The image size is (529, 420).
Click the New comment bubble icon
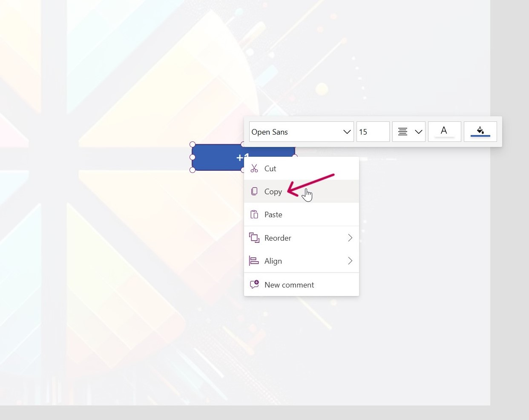[x=254, y=285]
